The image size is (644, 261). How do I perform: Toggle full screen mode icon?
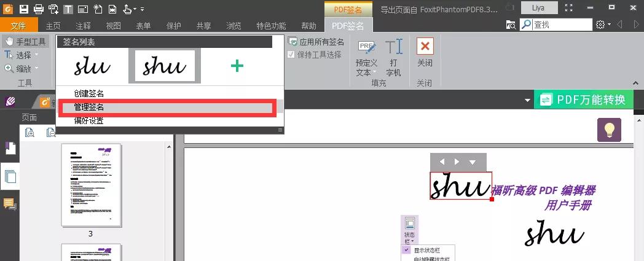(x=569, y=7)
